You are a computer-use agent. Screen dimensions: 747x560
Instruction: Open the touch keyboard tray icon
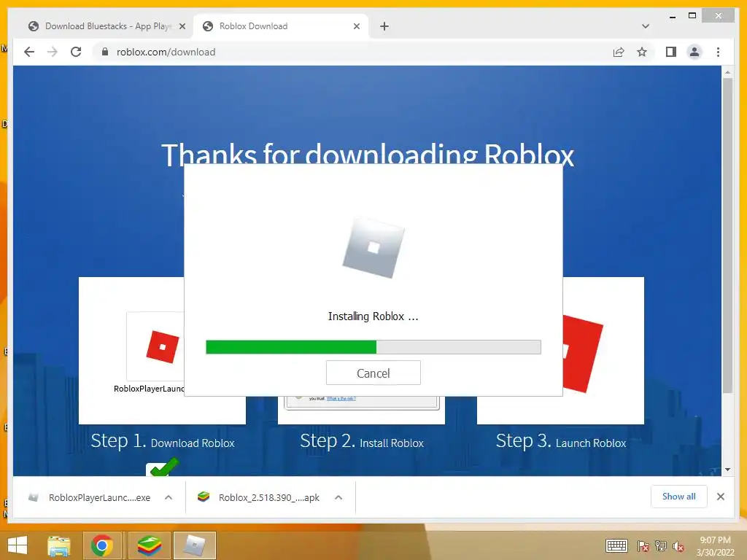[616, 545]
